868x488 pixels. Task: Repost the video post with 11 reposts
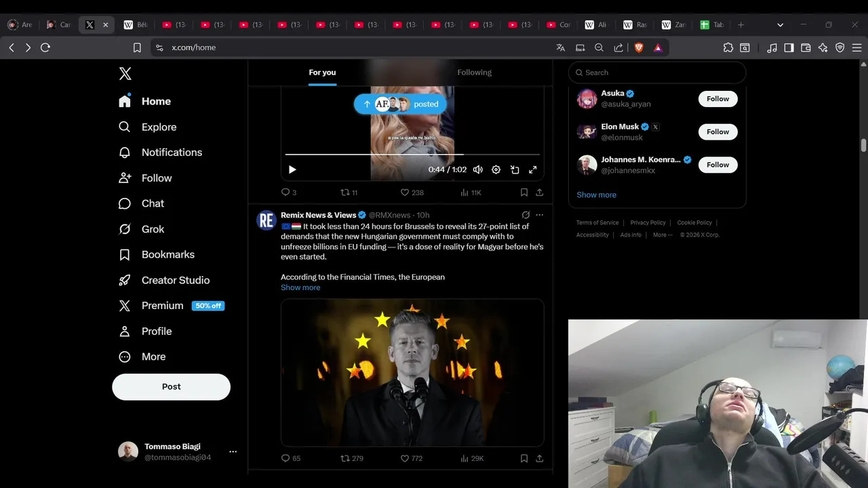[x=349, y=192]
